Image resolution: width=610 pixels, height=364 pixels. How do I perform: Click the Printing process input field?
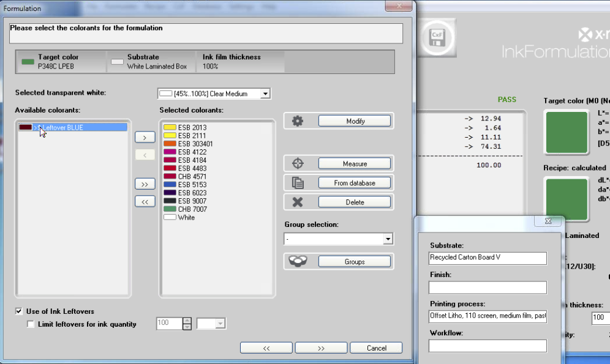coord(488,316)
